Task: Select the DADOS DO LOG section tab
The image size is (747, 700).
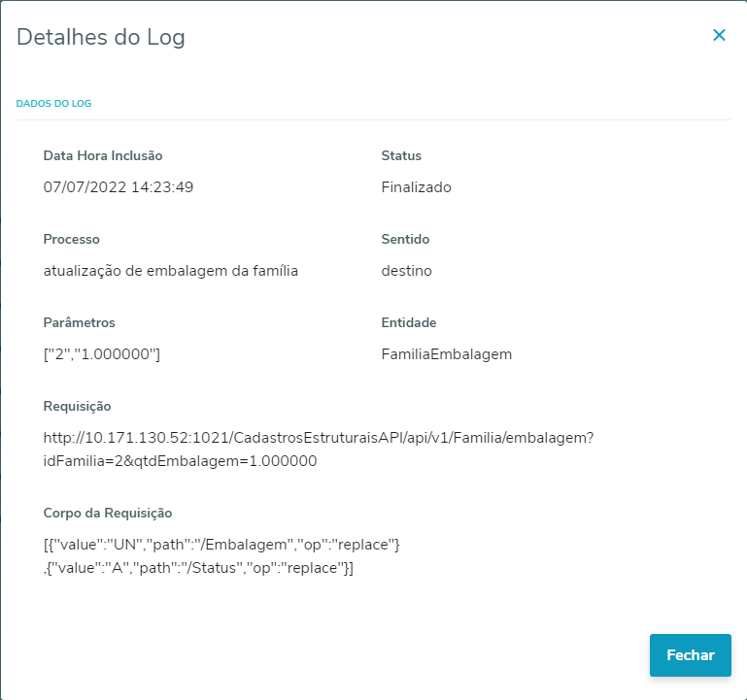Action: coord(54,103)
